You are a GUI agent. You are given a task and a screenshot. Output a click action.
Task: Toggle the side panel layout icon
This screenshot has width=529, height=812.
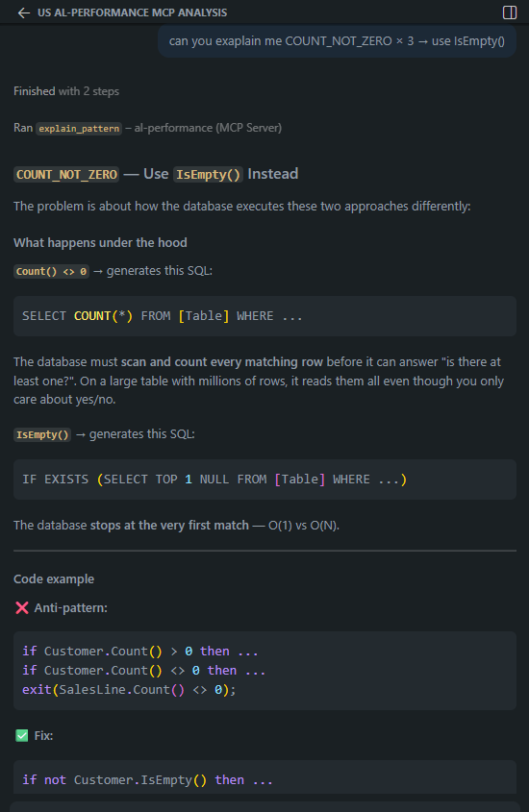tap(510, 12)
